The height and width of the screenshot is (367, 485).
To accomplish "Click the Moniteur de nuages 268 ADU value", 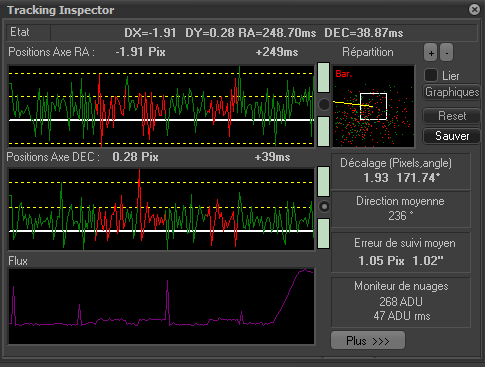I will (401, 302).
